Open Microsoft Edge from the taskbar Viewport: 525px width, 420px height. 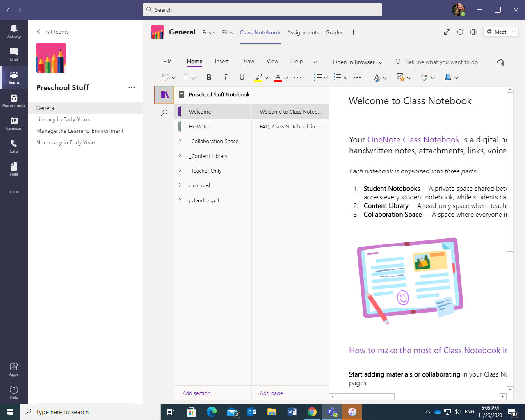coord(212,412)
